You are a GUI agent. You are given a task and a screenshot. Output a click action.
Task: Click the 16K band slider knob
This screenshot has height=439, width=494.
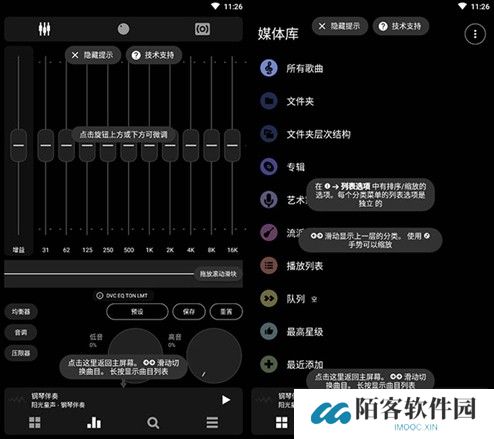[232, 145]
